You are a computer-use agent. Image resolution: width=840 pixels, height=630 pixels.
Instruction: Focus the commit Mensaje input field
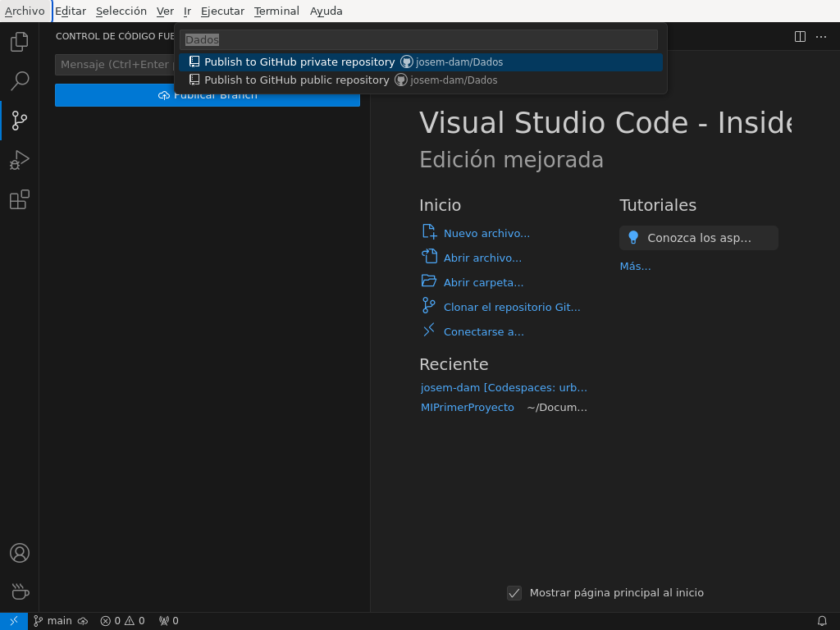(115, 65)
